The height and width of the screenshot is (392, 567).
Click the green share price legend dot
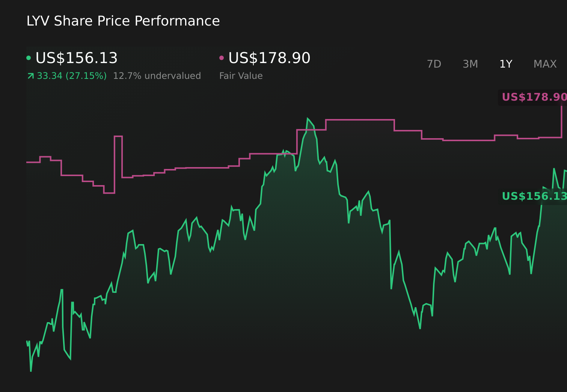point(29,57)
